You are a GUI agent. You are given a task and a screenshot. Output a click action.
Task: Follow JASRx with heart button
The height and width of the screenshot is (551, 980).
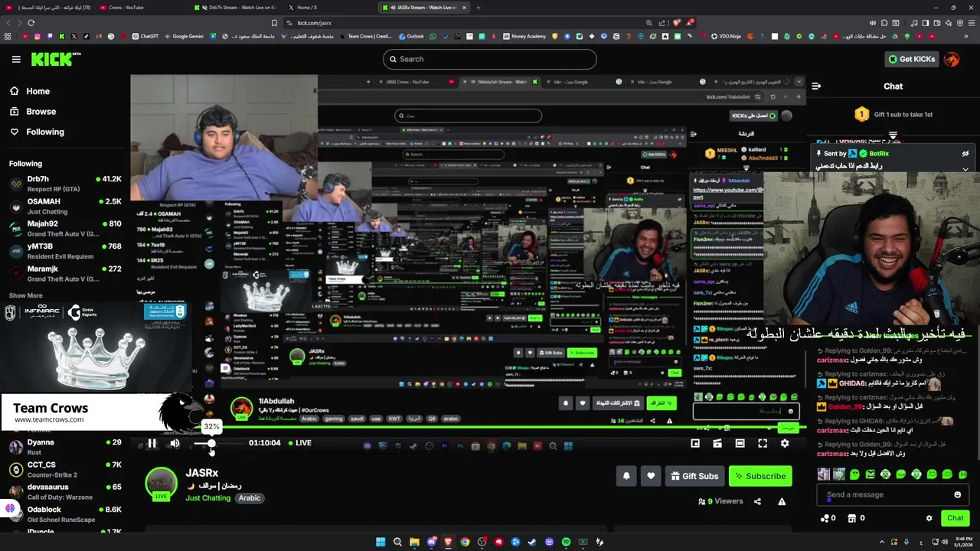coord(651,476)
